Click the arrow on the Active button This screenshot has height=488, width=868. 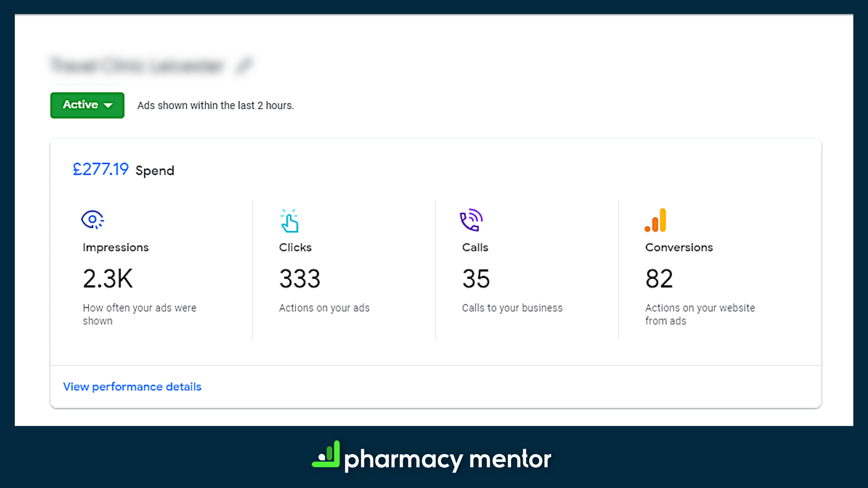click(108, 106)
